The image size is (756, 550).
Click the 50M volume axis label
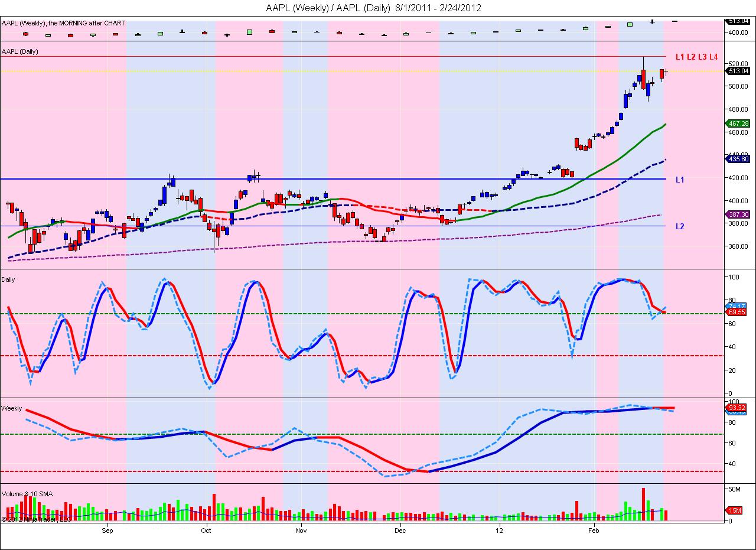click(734, 490)
